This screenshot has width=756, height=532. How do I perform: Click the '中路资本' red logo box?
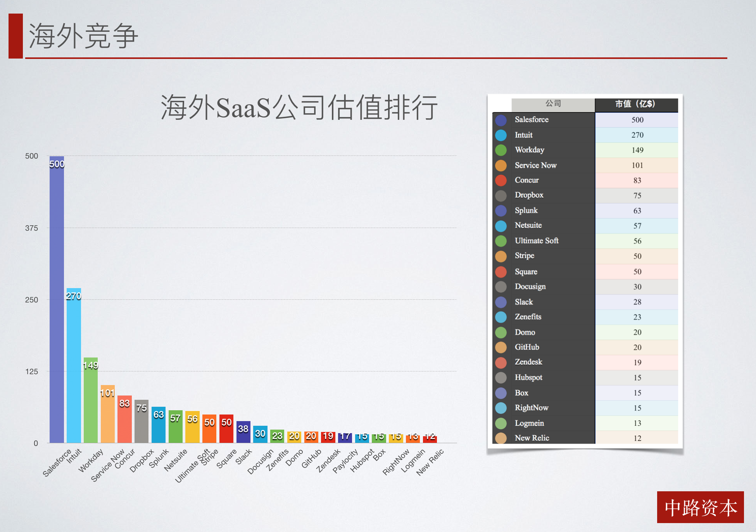[x=700, y=507]
